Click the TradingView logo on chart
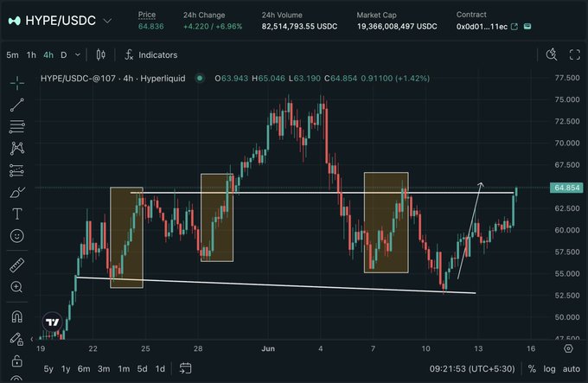This screenshot has height=383, width=588. (53, 322)
